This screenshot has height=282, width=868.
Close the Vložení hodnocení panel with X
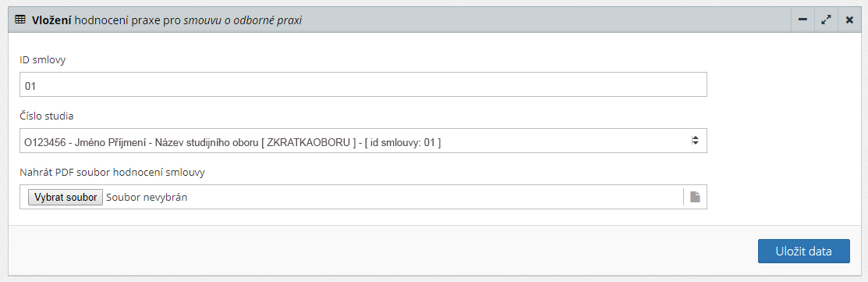(x=849, y=20)
